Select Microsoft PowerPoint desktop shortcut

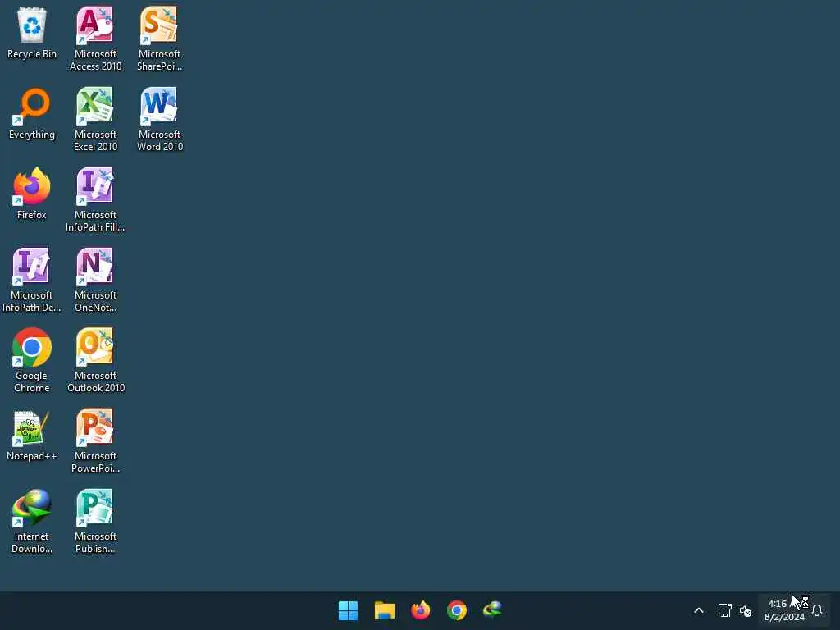[x=95, y=441]
